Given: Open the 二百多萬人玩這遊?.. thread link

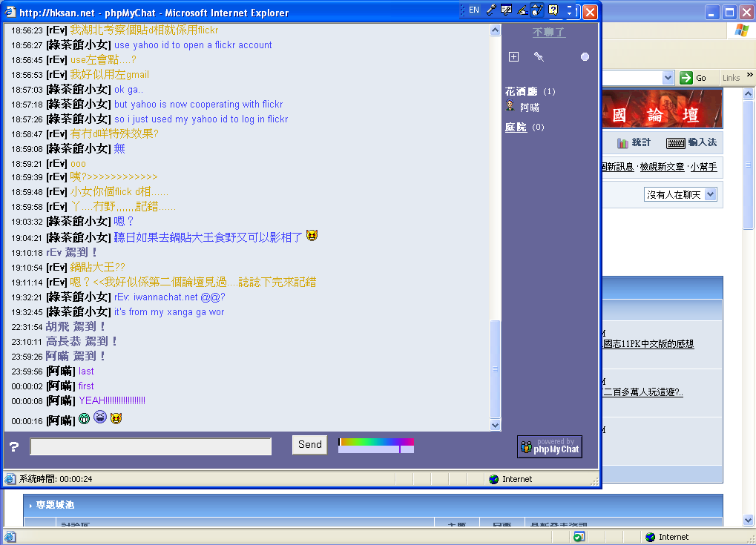Looking at the screenshot, I should [642, 392].
